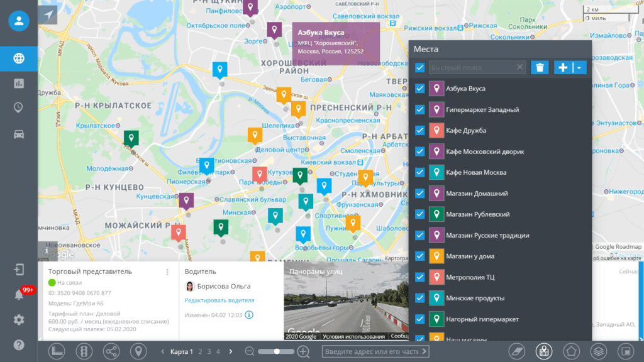Toggle select-all checkbox beside quick search
Viewport: 644px width, 362px height.
pyautogui.click(x=419, y=67)
